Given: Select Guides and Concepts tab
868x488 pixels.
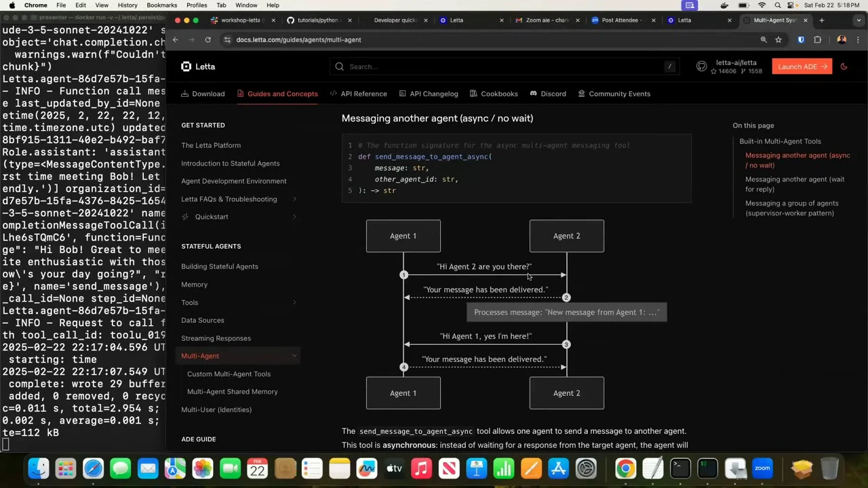Looking at the screenshot, I should (x=277, y=94).
